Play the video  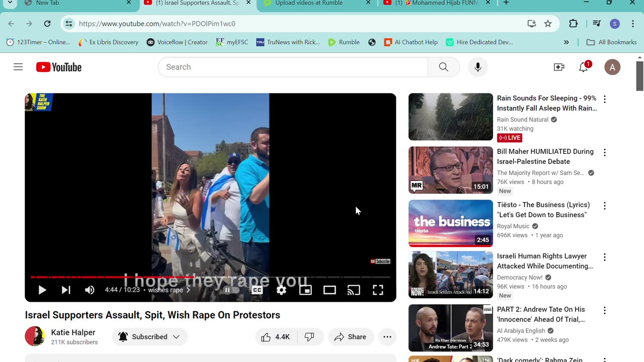pos(42,290)
